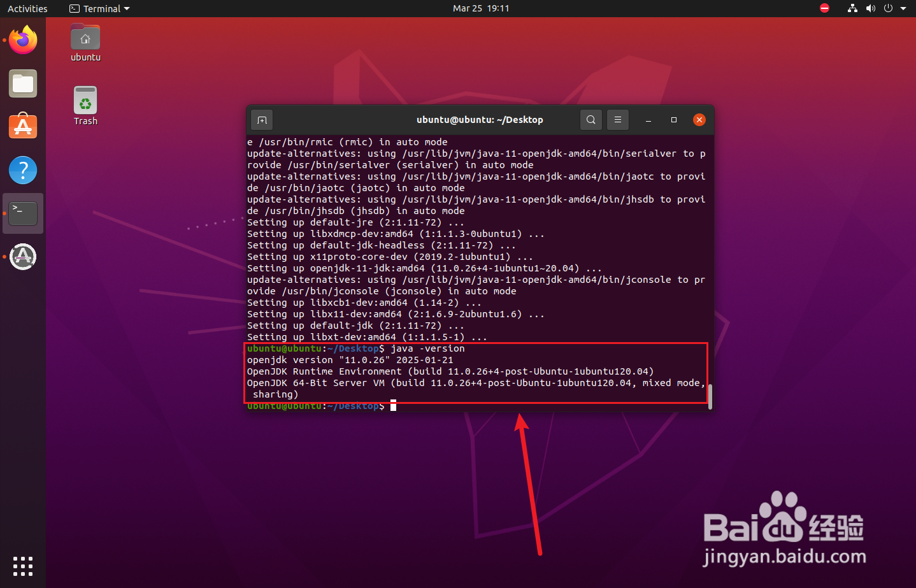This screenshot has width=916, height=588.
Task: Click 'Setting up libxdmcp-dev:amd64' line
Action: click(x=396, y=234)
